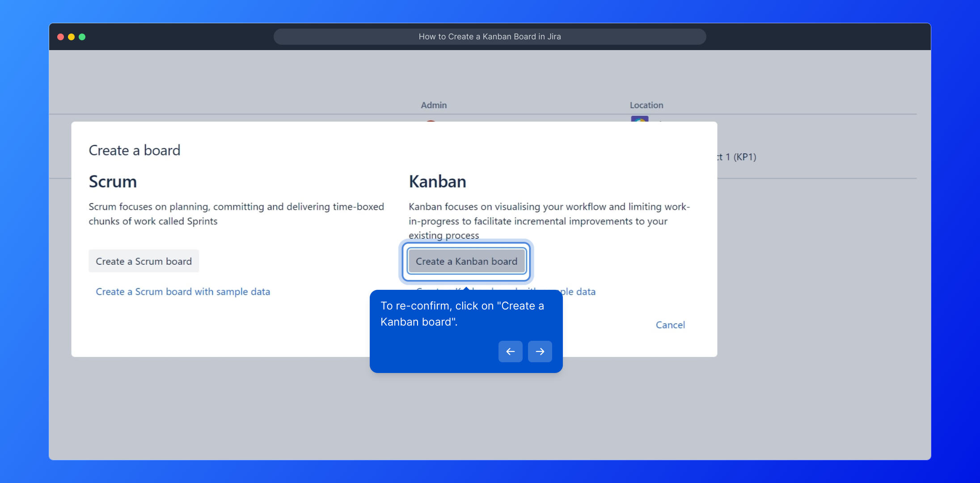Click the Kanban heading in dialog
Image resolution: width=980 pixels, height=483 pixels.
(437, 182)
